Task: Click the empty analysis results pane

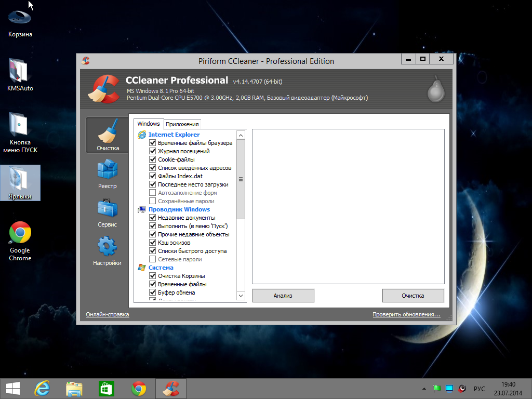Action: coord(348,206)
